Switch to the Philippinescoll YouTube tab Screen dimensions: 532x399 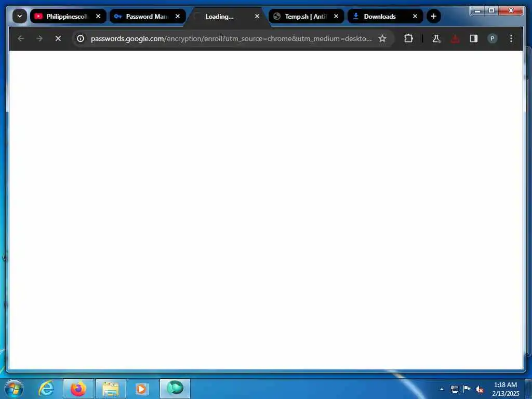point(68,16)
